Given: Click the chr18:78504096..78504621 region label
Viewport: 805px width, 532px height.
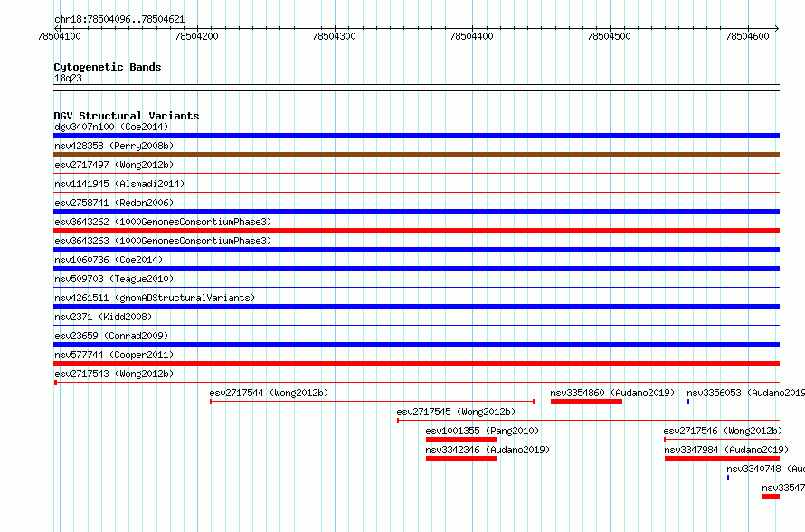Looking at the screenshot, I should 119,19.
